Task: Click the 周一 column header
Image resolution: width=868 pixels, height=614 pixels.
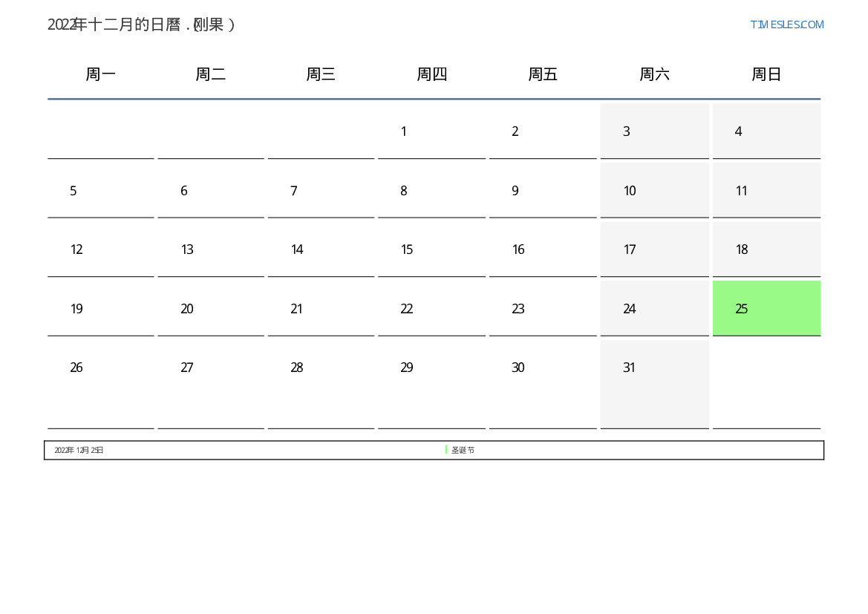Action: click(101, 74)
